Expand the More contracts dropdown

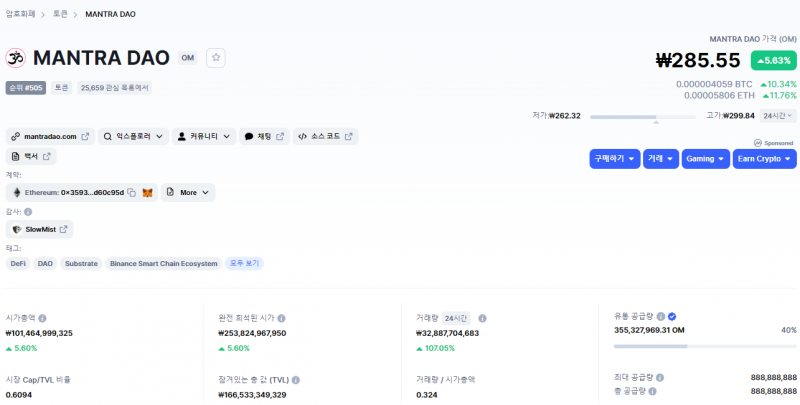188,192
